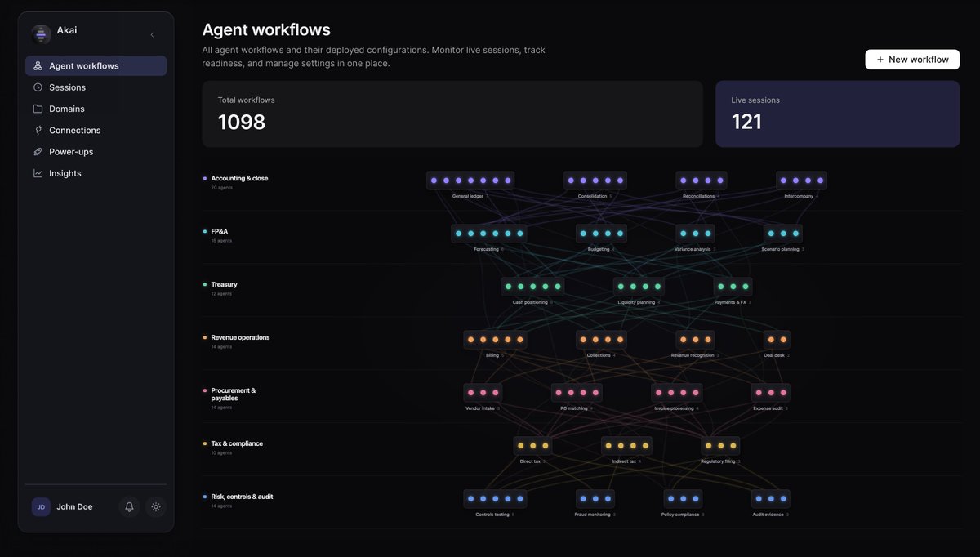
Task: Open the PO matching agent node
Action: [x=577, y=393]
